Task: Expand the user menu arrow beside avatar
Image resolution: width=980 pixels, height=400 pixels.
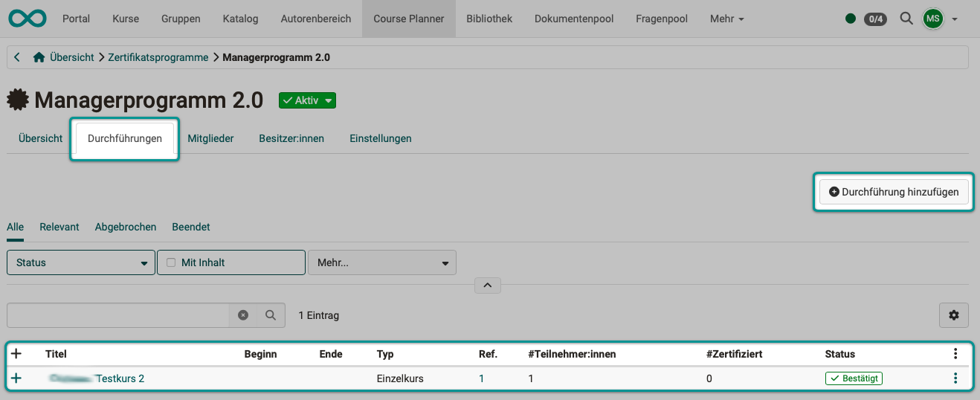Action: tap(955, 19)
